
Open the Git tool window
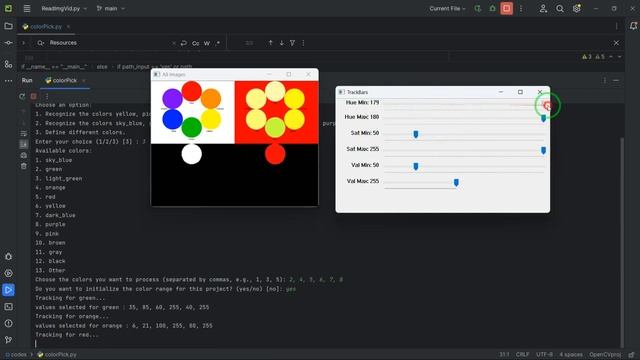click(x=8, y=340)
